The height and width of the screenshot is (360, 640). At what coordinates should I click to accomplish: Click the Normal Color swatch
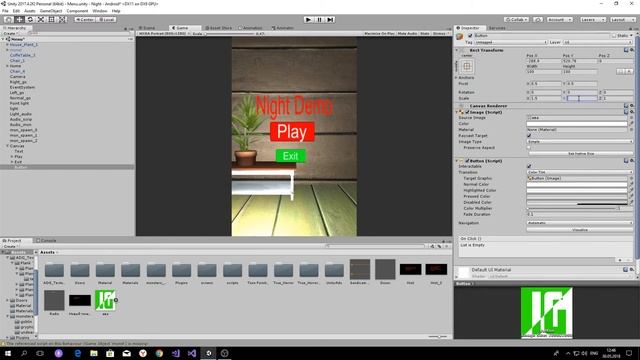[577, 184]
